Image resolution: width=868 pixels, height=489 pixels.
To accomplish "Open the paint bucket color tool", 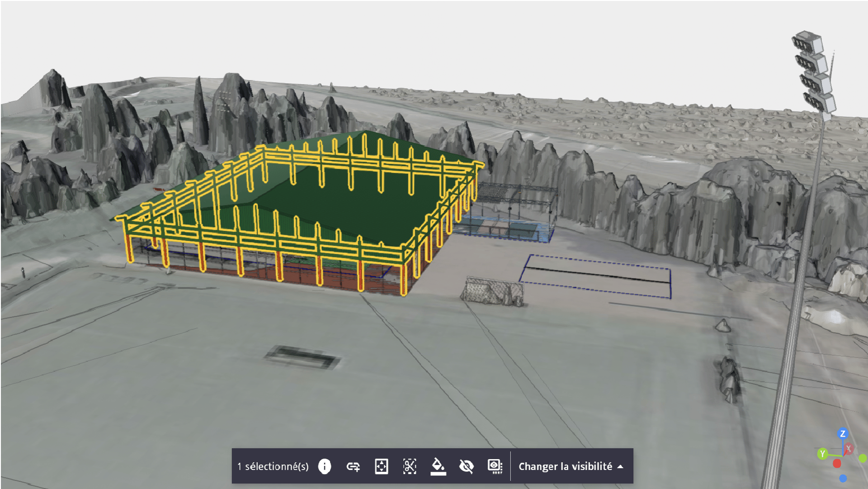I will click(x=438, y=466).
